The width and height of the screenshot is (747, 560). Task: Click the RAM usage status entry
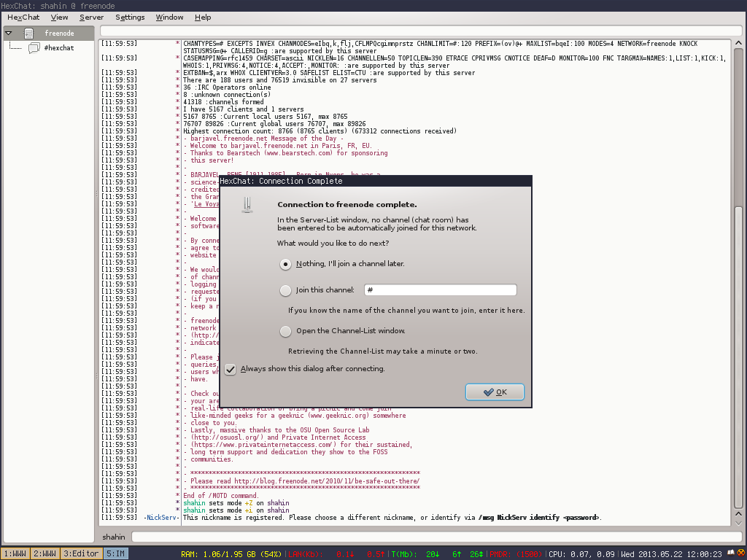[231, 554]
